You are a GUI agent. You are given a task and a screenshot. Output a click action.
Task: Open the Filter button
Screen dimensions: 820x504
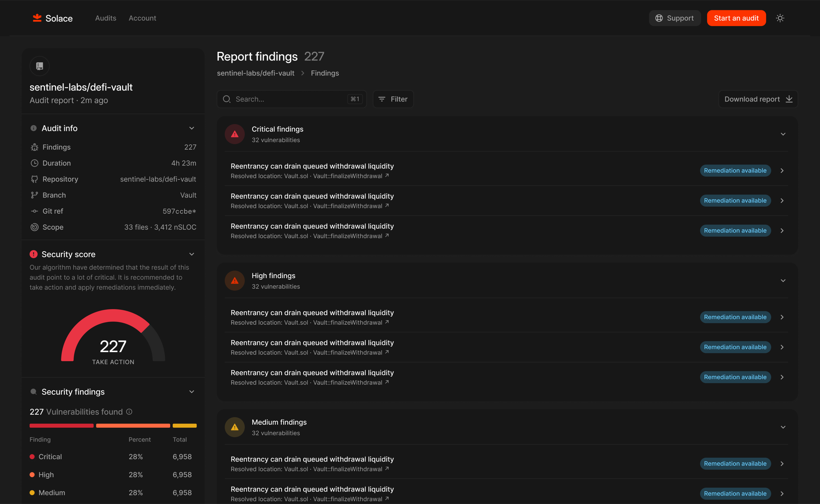[x=393, y=99]
